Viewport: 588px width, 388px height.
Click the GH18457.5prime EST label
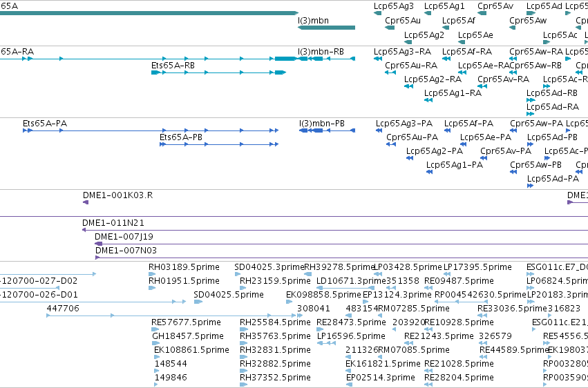coord(188,337)
